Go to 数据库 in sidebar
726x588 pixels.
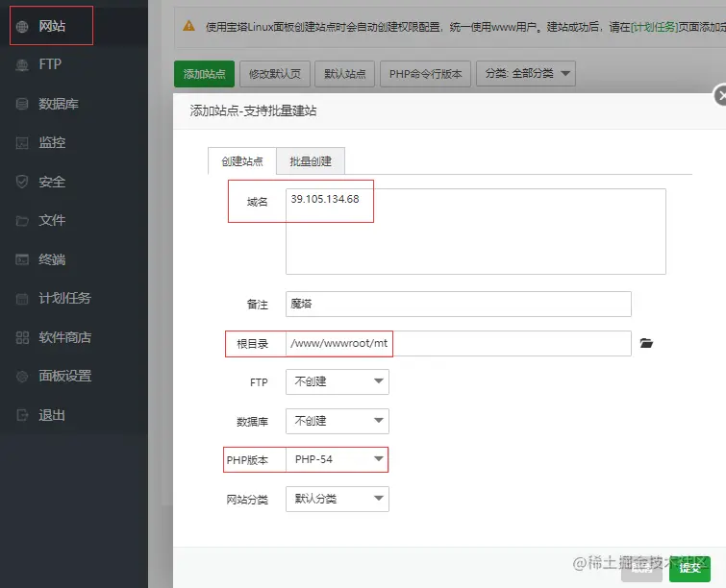(x=59, y=104)
